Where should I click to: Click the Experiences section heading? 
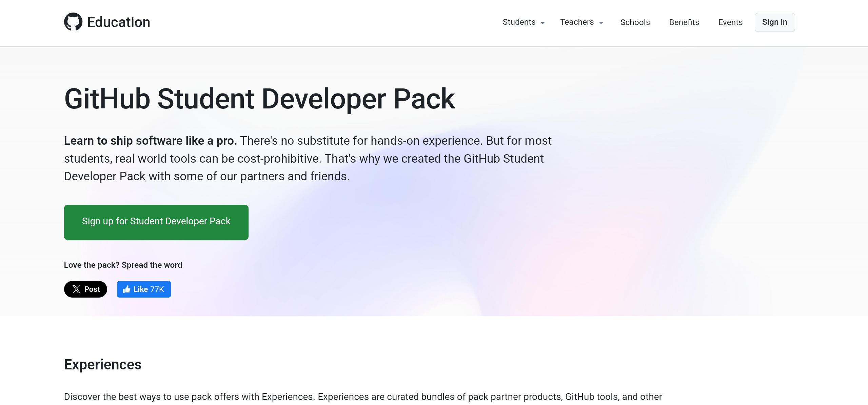(x=102, y=364)
